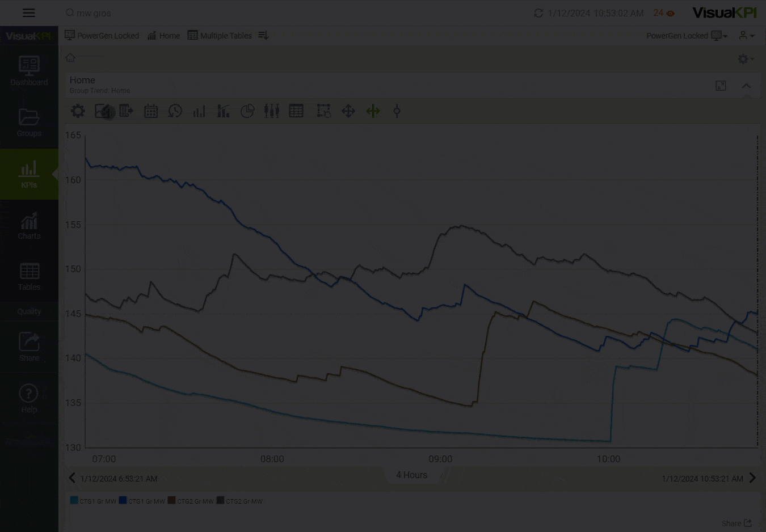Image resolution: width=766 pixels, height=532 pixels.
Task: Open the user account dropdown
Action: click(746, 36)
